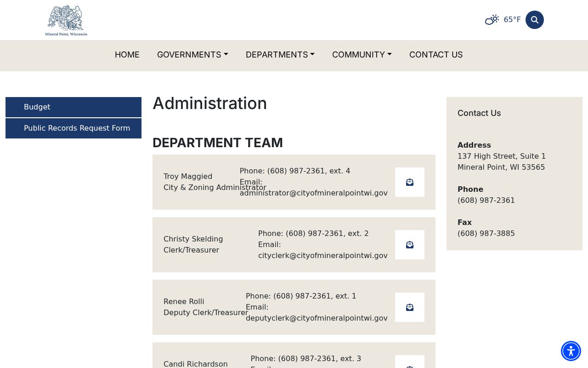The image size is (588, 368).
Task: Click the 65°F temperature reading
Action: point(512,20)
